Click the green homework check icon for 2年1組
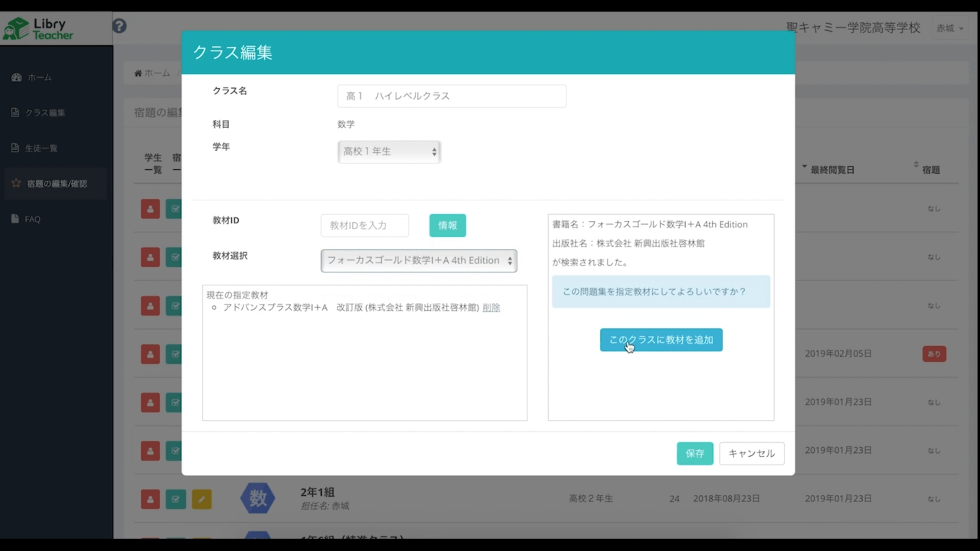The width and height of the screenshot is (980, 551). [x=175, y=499]
